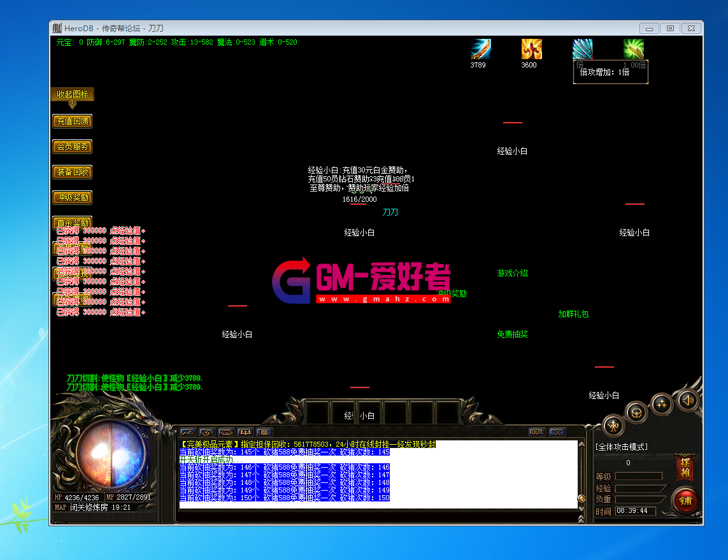The width and height of the screenshot is (728, 560).
Task: Open the 装备回收 equipment recycle button
Action: pyautogui.click(x=73, y=172)
